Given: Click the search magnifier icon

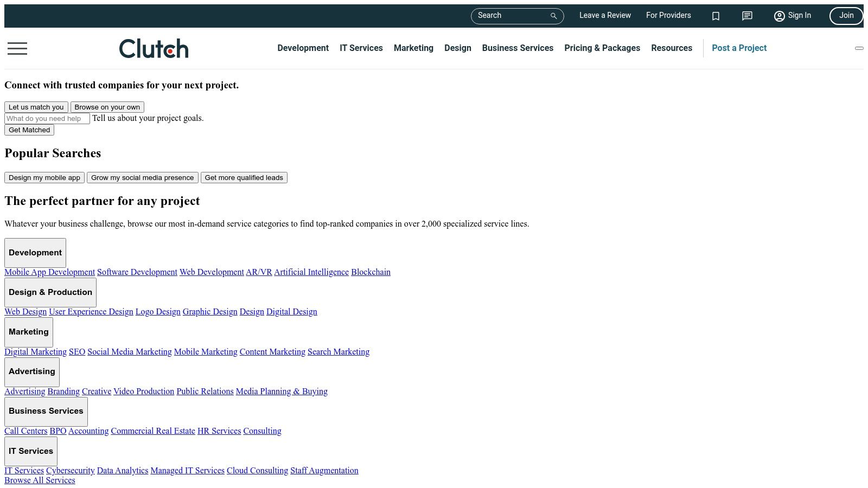Looking at the screenshot, I should click(553, 16).
